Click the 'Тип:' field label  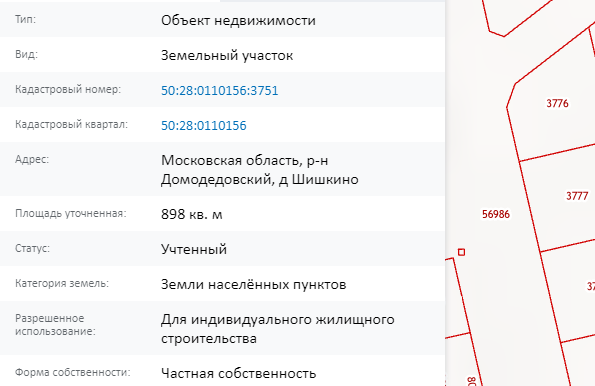[25, 19]
